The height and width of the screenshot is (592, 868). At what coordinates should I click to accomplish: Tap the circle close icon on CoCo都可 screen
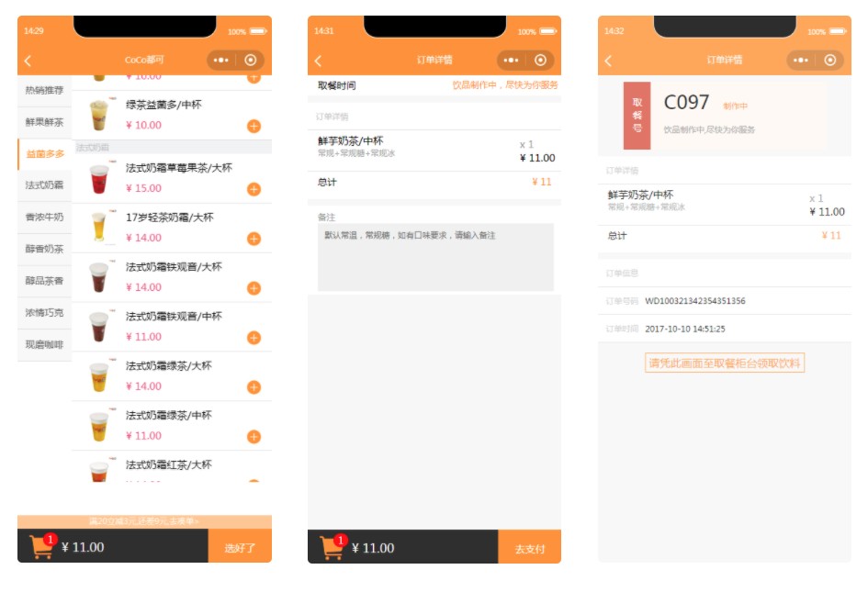(250, 60)
